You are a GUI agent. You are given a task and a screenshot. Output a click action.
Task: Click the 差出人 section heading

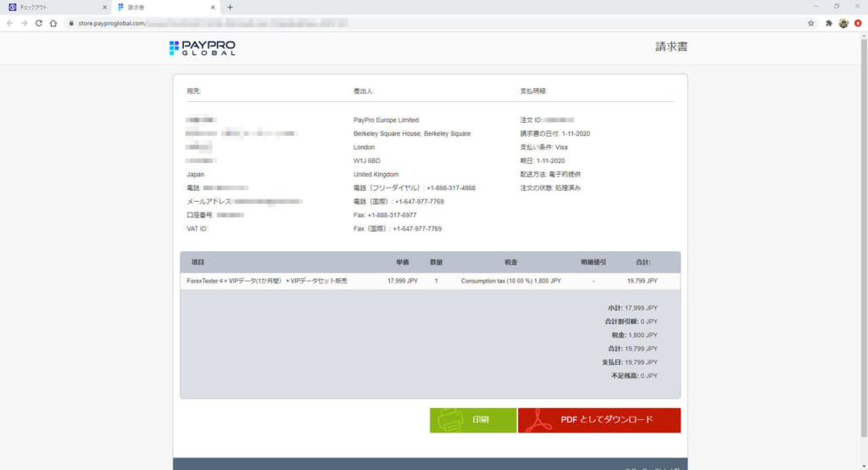[364, 91]
